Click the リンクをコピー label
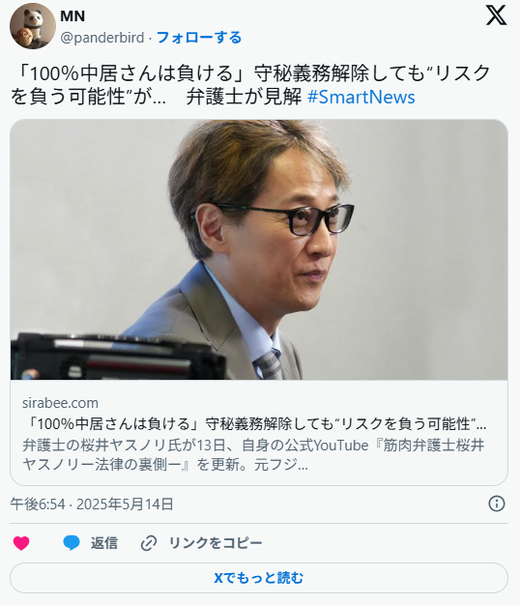The width and height of the screenshot is (520, 605). (216, 543)
